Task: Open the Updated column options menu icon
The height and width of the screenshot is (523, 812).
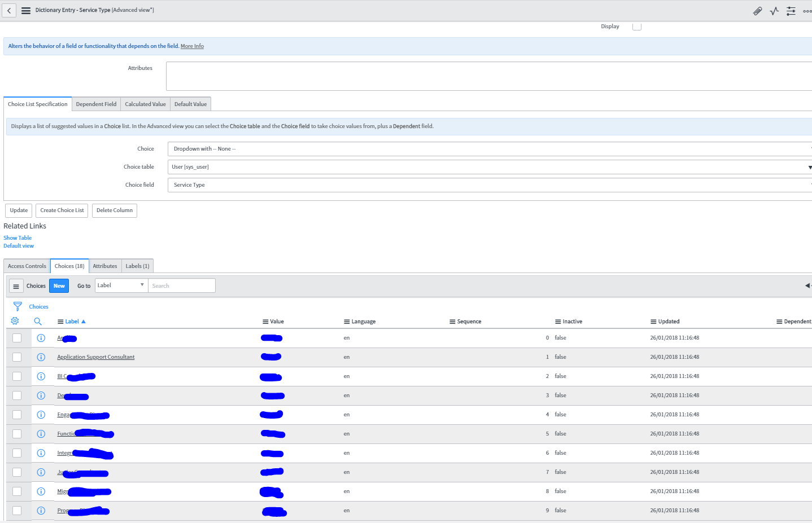Action: [653, 322]
